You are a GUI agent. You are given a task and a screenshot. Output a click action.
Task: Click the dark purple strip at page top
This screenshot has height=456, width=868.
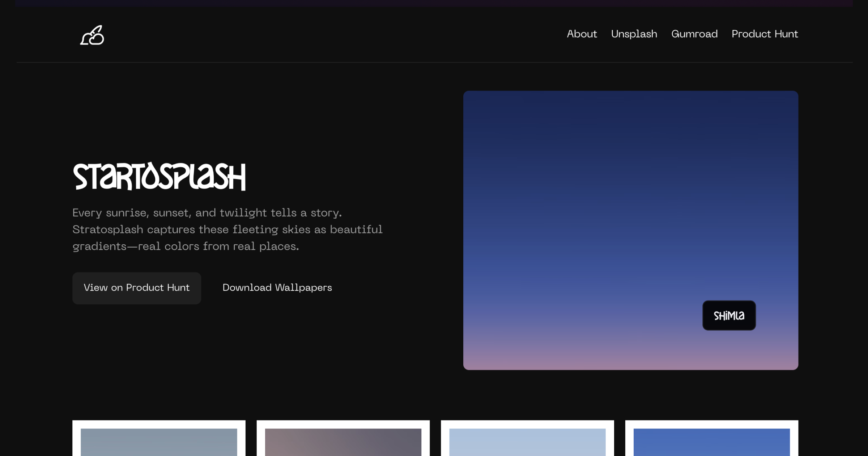[434, 3]
